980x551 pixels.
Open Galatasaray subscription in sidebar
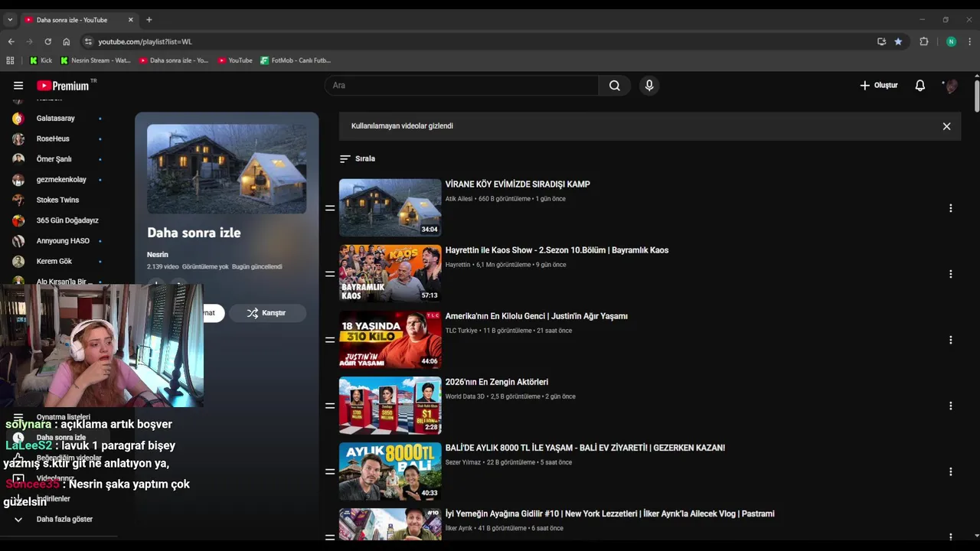click(x=57, y=119)
